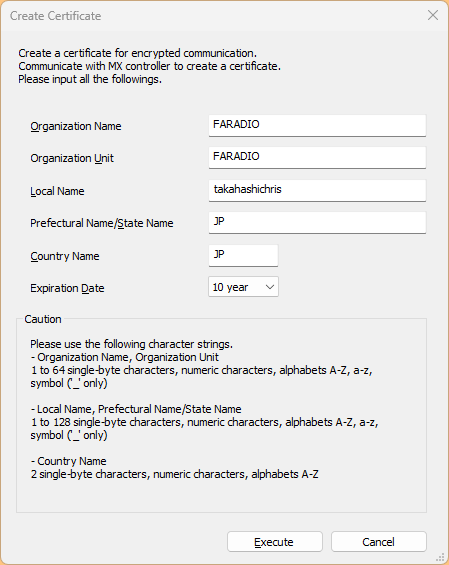
Task: Click the Organization Unit label
Action: tap(72, 158)
